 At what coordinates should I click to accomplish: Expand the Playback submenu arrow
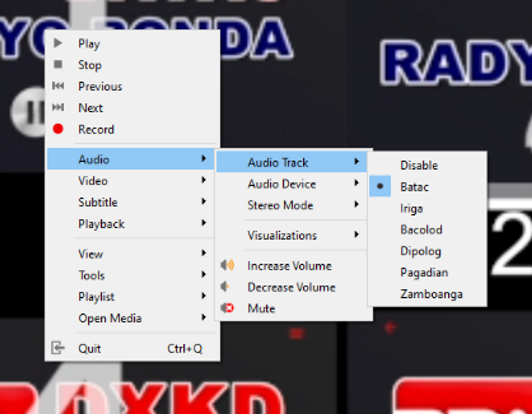(204, 223)
